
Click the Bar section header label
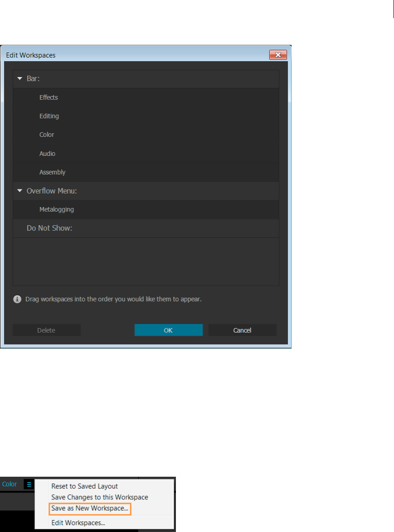(x=33, y=78)
